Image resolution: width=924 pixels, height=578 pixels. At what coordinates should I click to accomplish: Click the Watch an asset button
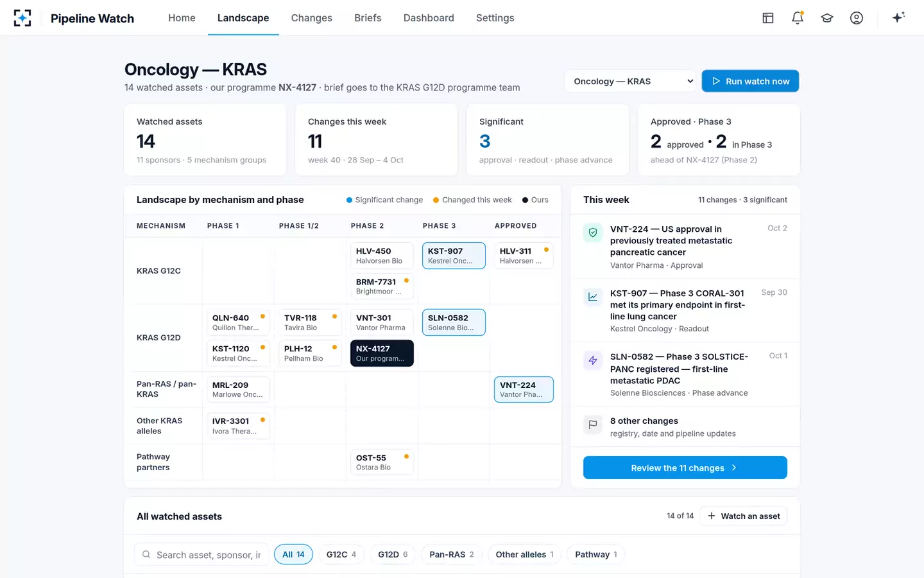[x=744, y=516]
